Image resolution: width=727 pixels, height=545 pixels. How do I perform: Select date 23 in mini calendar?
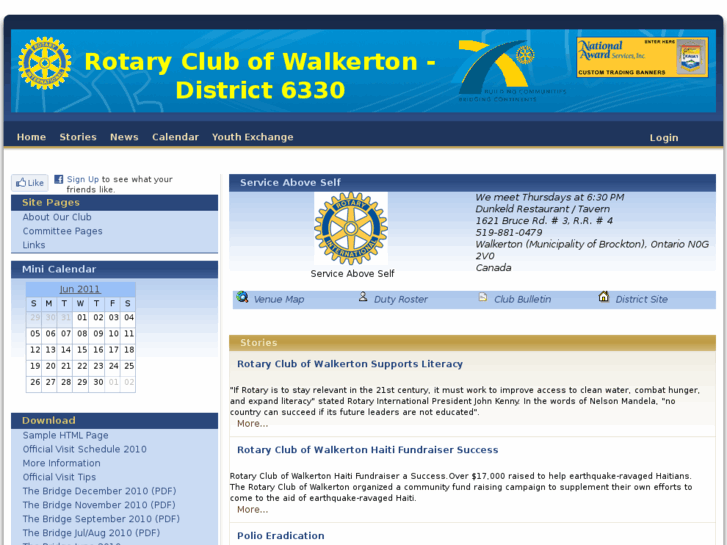98,366
